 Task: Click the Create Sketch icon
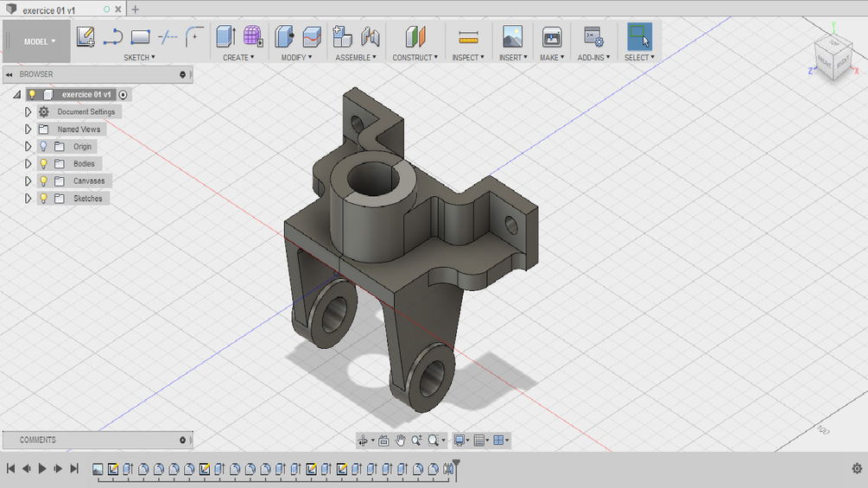86,37
